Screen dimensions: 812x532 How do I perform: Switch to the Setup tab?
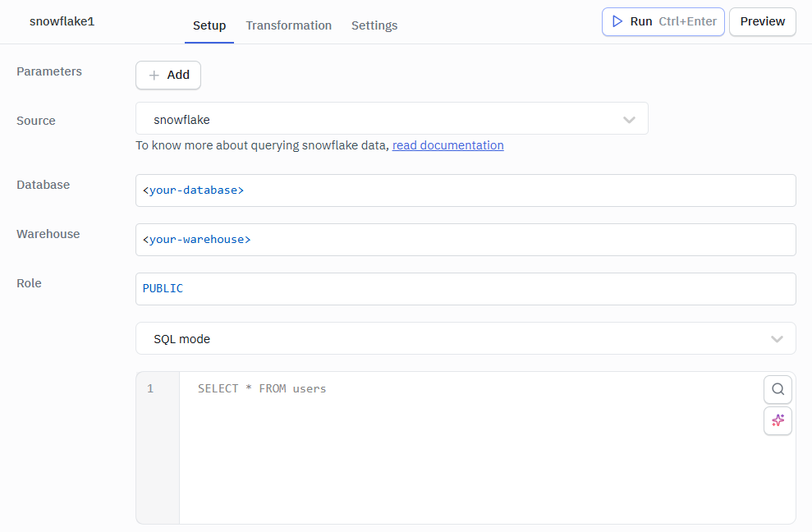click(x=209, y=25)
